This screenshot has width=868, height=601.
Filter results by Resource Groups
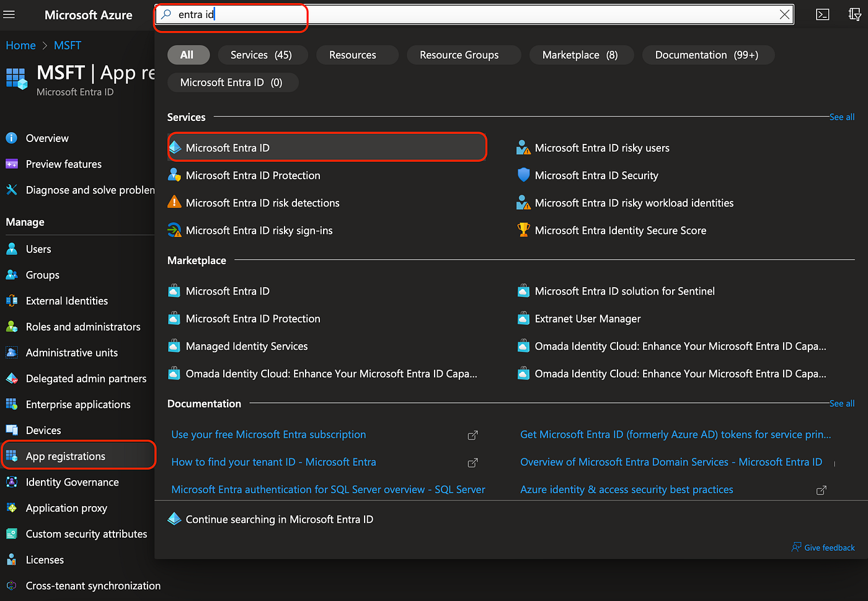(x=464, y=55)
